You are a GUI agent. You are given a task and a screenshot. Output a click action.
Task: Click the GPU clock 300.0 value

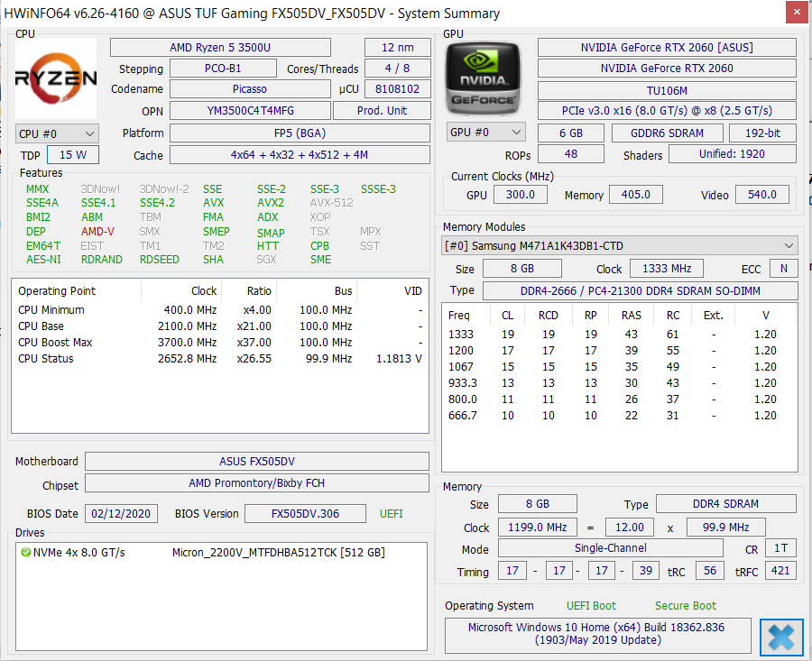[x=520, y=194]
